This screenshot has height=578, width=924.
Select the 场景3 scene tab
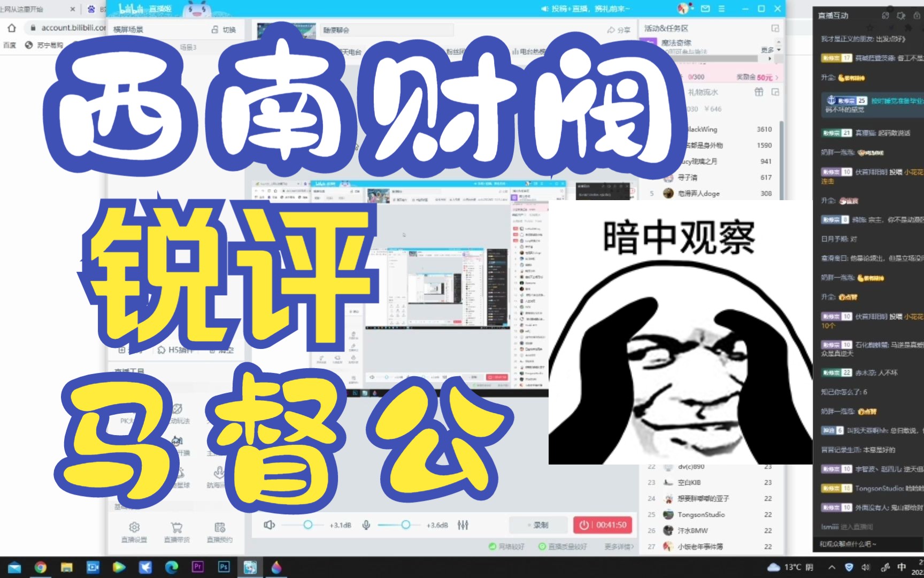point(188,48)
